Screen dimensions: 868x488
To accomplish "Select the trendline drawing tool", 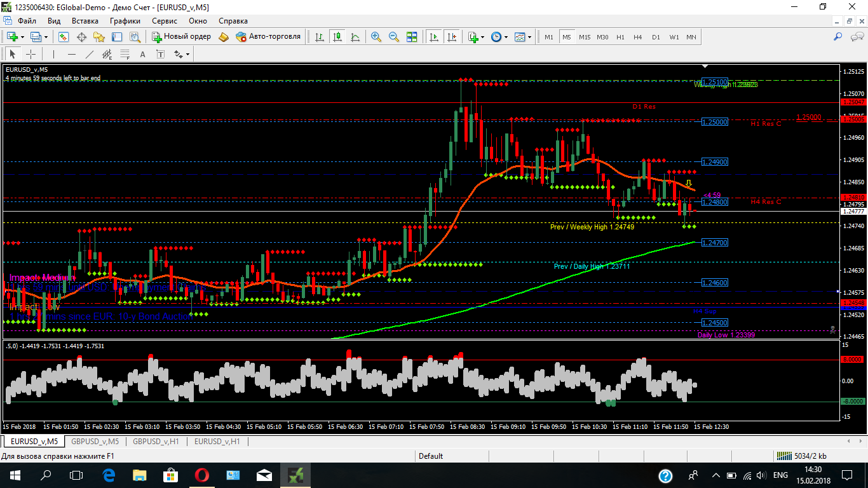I will tap(90, 54).
